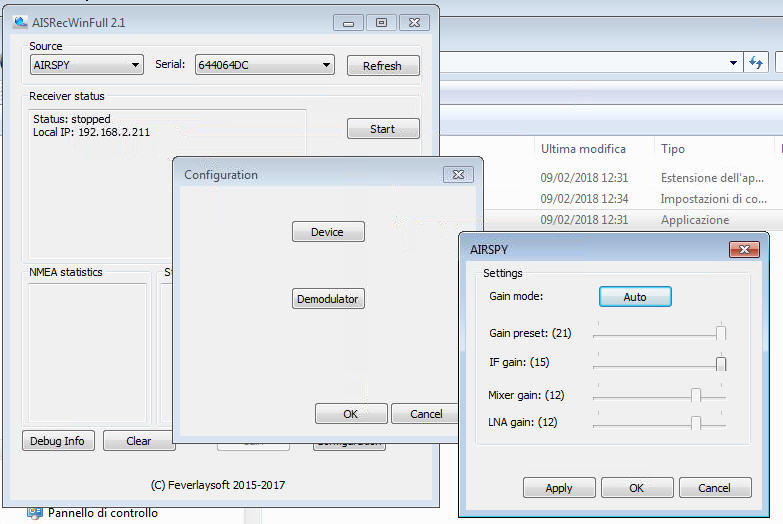The height and width of the screenshot is (524, 783).
Task: Click the Debug Info button
Action: 58,441
